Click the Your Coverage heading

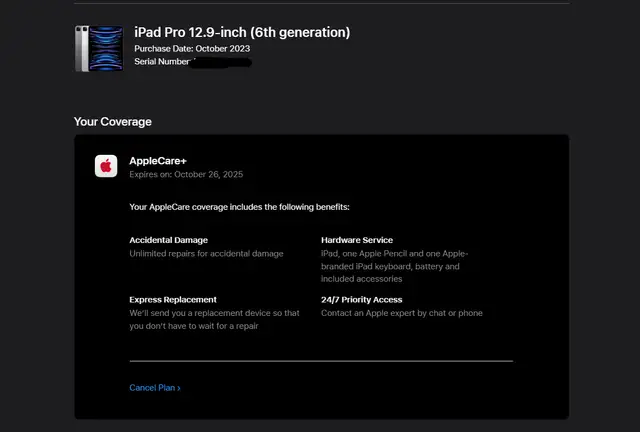pos(113,122)
